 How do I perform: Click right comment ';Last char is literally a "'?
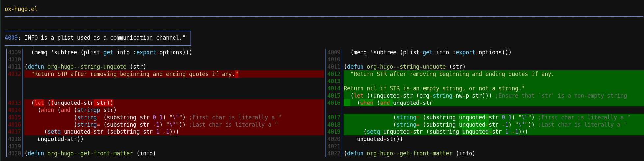click(x=582, y=125)
